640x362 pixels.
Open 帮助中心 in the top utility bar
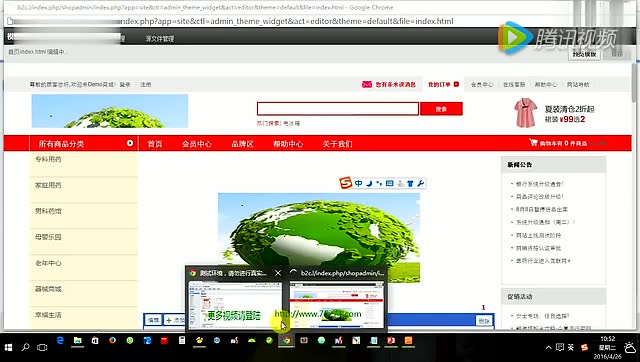[546, 84]
